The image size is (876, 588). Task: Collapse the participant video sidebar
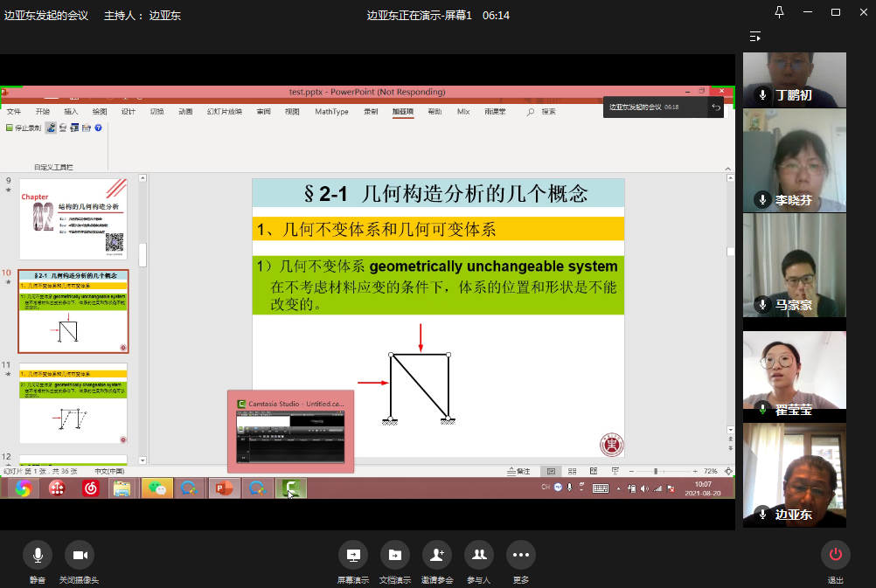(x=755, y=37)
